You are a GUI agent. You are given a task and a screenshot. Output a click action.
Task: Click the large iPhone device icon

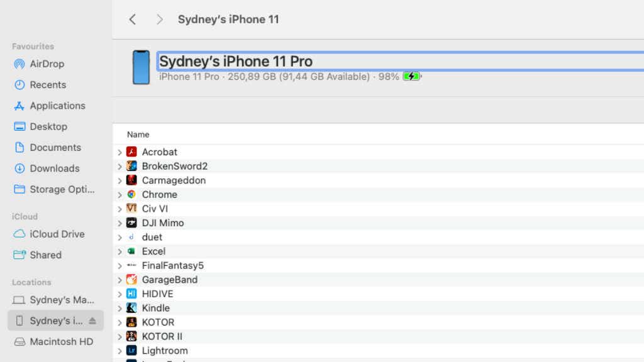pos(141,67)
